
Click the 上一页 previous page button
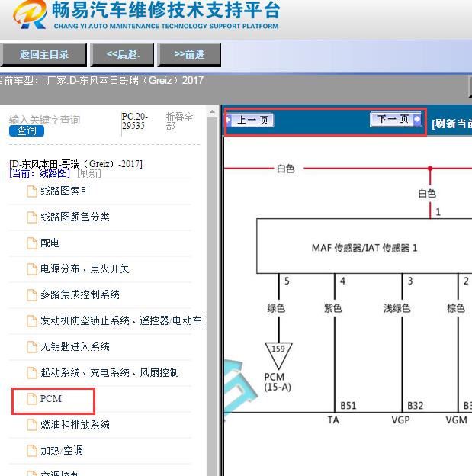click(251, 120)
